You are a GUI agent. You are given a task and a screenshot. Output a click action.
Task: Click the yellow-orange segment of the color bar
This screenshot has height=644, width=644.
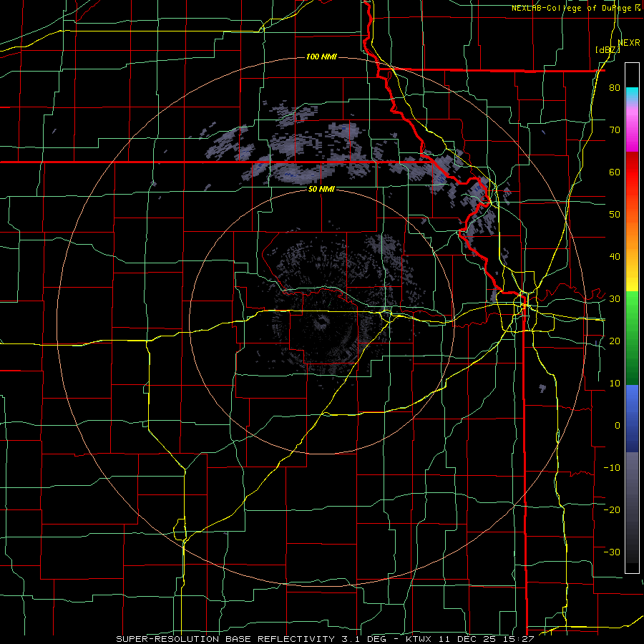point(632,255)
